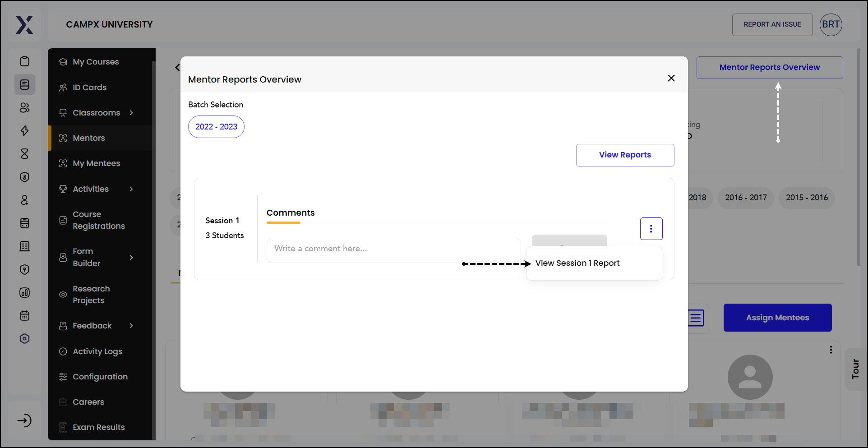The image size is (868, 448).
Task: Click the user admission icon in left rail
Action: [25, 200]
